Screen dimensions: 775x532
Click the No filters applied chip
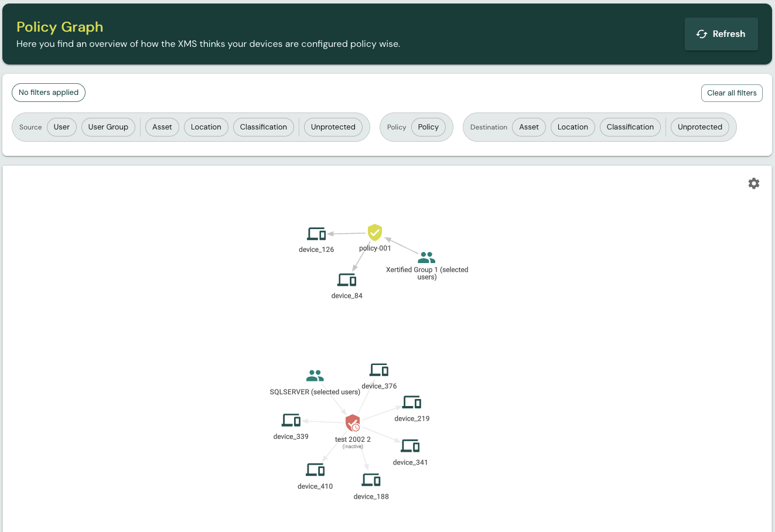coord(49,93)
